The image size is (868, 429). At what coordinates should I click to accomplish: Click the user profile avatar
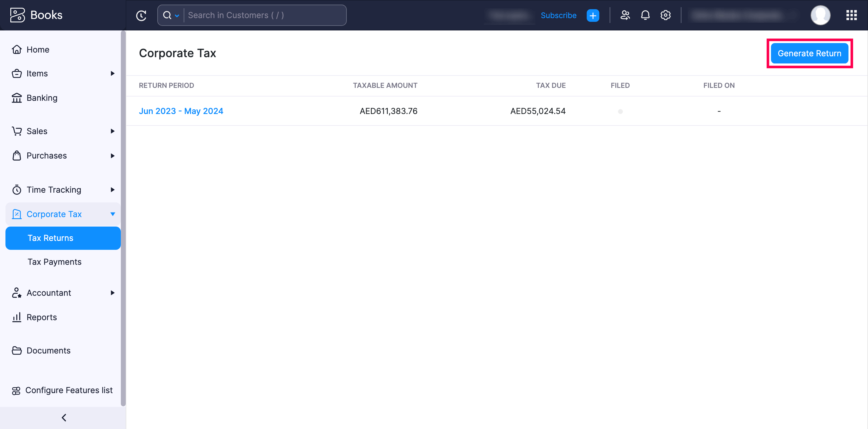[x=820, y=15]
